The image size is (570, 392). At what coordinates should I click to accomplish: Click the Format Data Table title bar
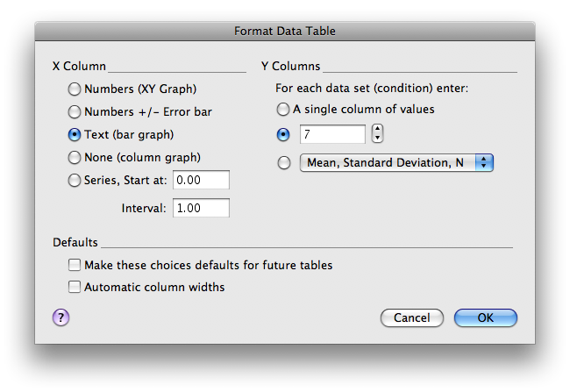[285, 31]
